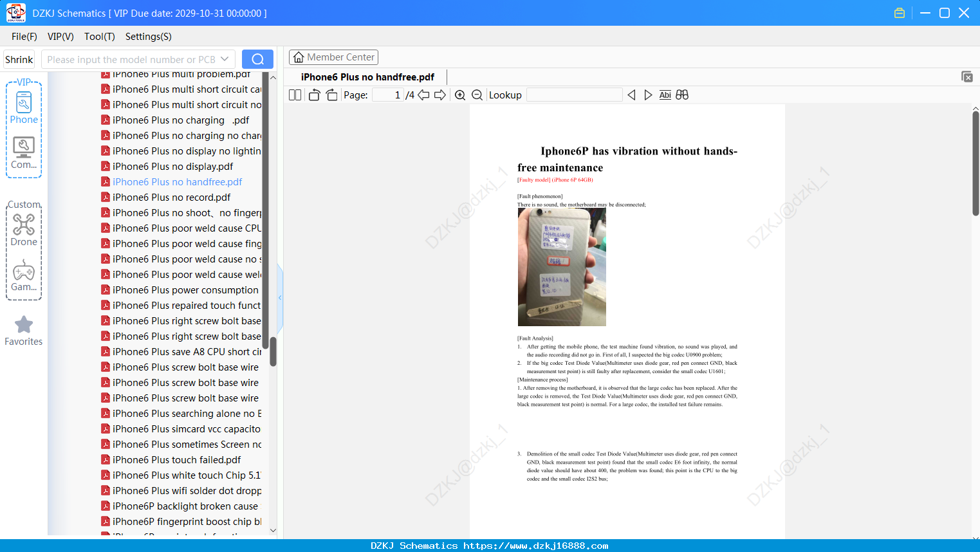Rotate page clockwise
The height and width of the screenshot is (552, 980).
(x=331, y=95)
